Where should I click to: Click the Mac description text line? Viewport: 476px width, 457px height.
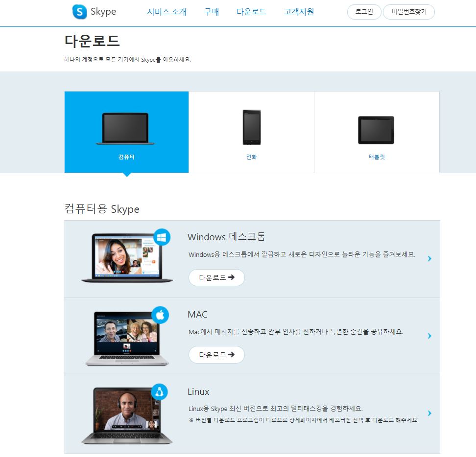click(x=296, y=332)
